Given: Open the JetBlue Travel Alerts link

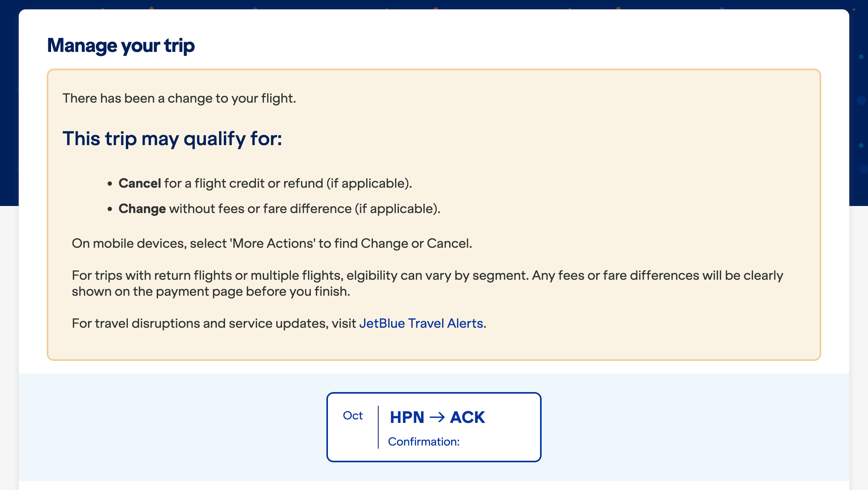Looking at the screenshot, I should [421, 323].
